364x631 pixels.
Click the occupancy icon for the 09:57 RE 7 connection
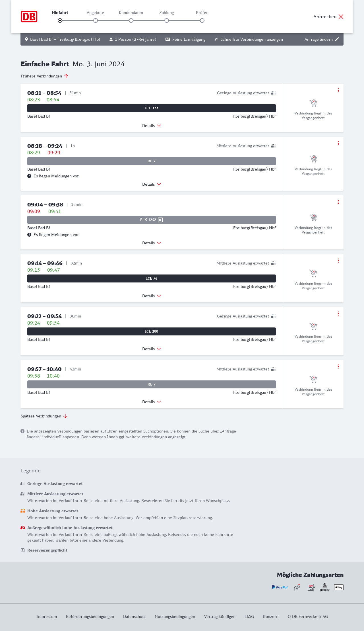[x=274, y=369]
